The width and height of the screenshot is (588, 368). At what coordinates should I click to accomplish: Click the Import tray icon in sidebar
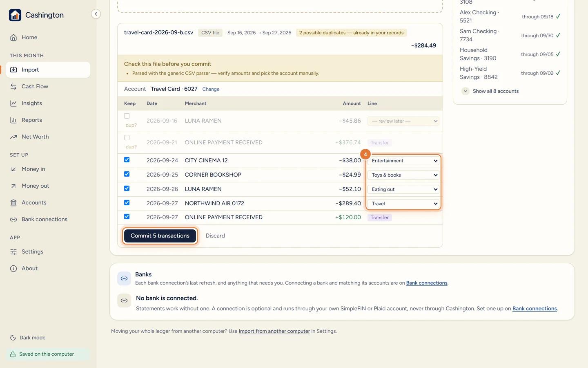click(x=13, y=70)
